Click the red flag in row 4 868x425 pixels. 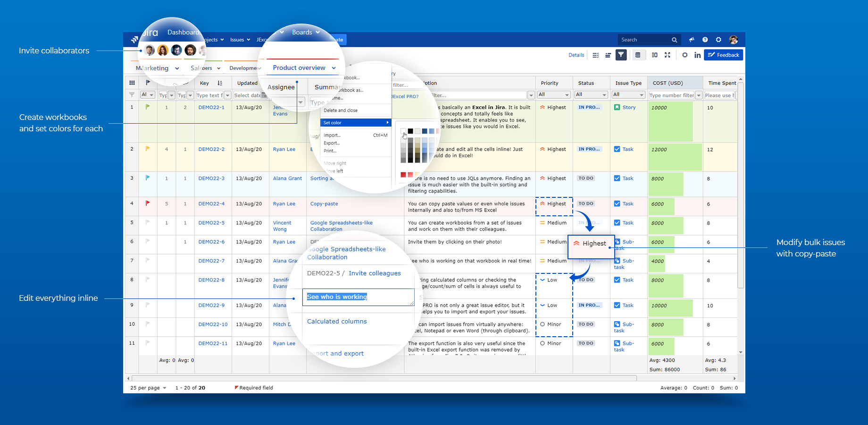pos(148,203)
